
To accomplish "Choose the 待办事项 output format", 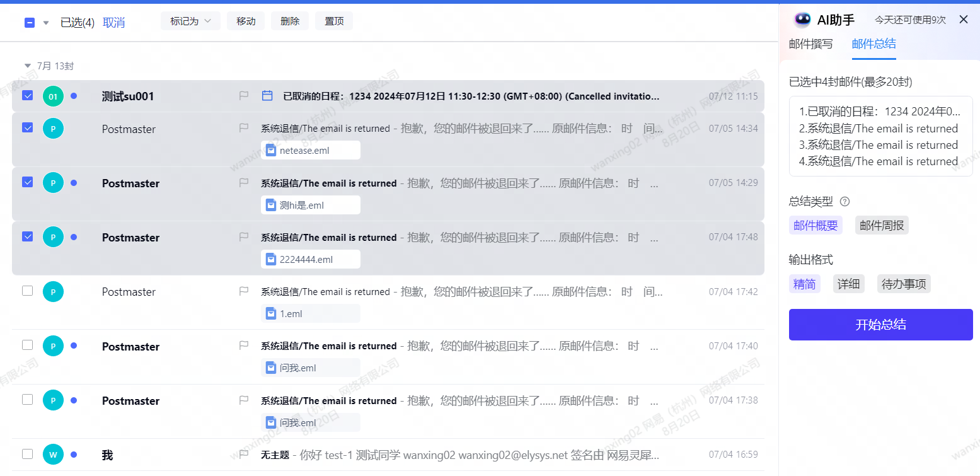I will point(904,284).
